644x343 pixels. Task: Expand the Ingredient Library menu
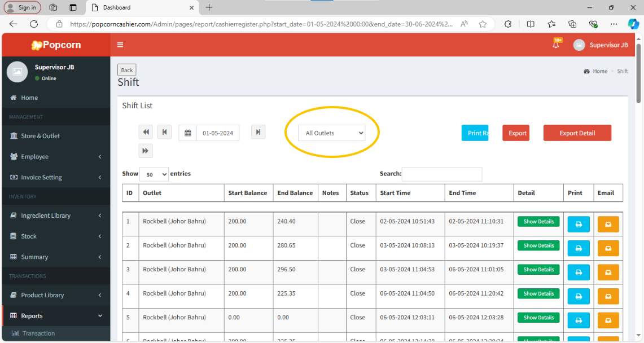(x=56, y=216)
